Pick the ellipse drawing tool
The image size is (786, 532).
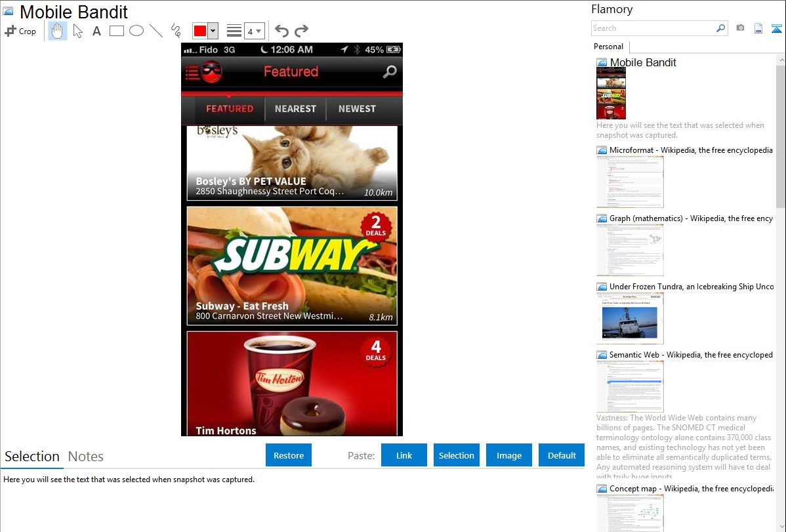(x=136, y=31)
